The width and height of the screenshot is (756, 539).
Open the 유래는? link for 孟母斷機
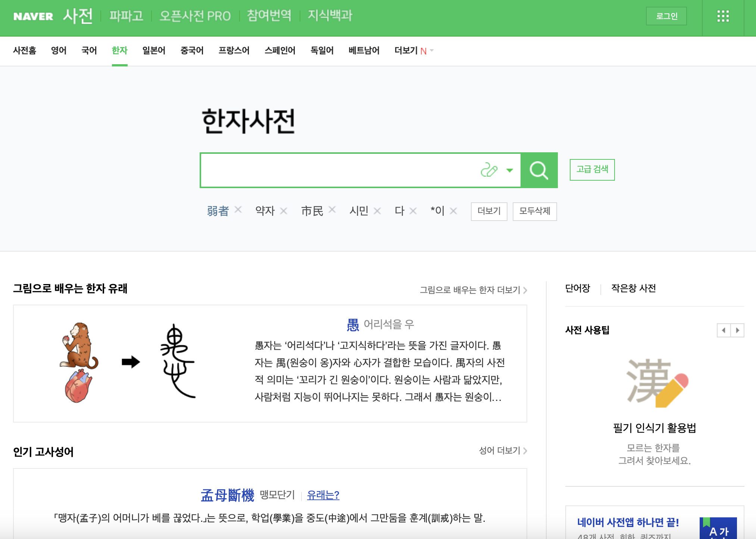(x=323, y=495)
